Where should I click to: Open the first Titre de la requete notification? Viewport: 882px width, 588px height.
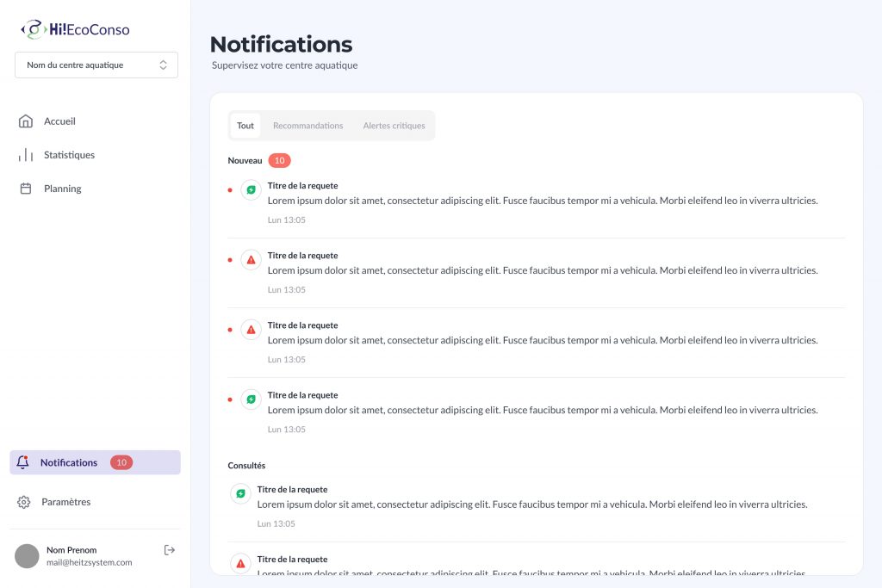301,185
